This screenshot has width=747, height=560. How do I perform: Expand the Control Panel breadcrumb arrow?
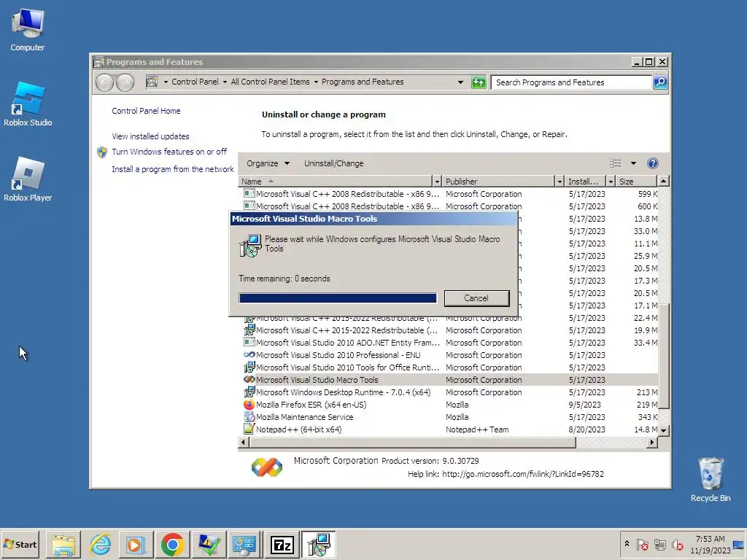pos(225,82)
